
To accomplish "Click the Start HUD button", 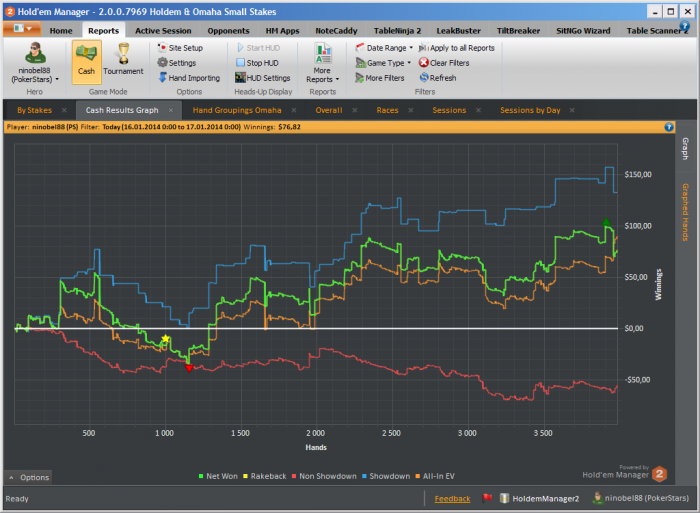I will 258,48.
